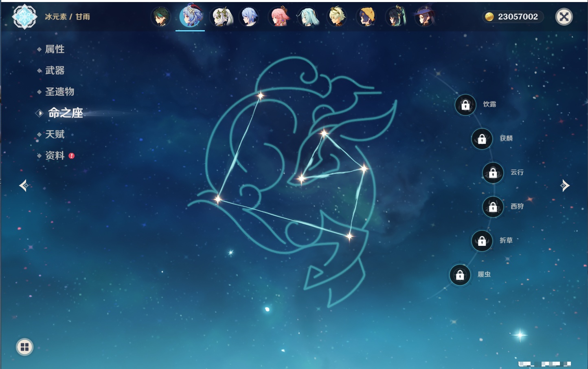Go to next character with right arrow
The width and height of the screenshot is (588, 369).
[565, 186]
